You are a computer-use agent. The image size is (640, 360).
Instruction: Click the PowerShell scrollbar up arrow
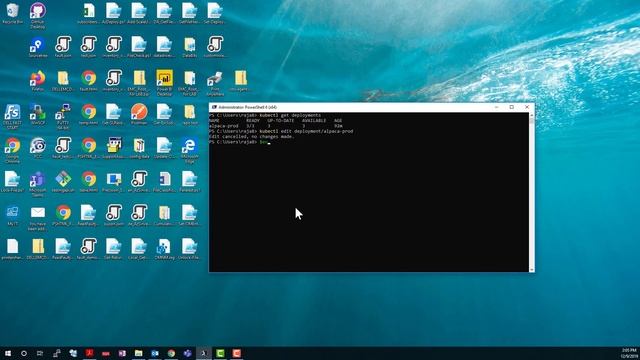click(x=531, y=115)
